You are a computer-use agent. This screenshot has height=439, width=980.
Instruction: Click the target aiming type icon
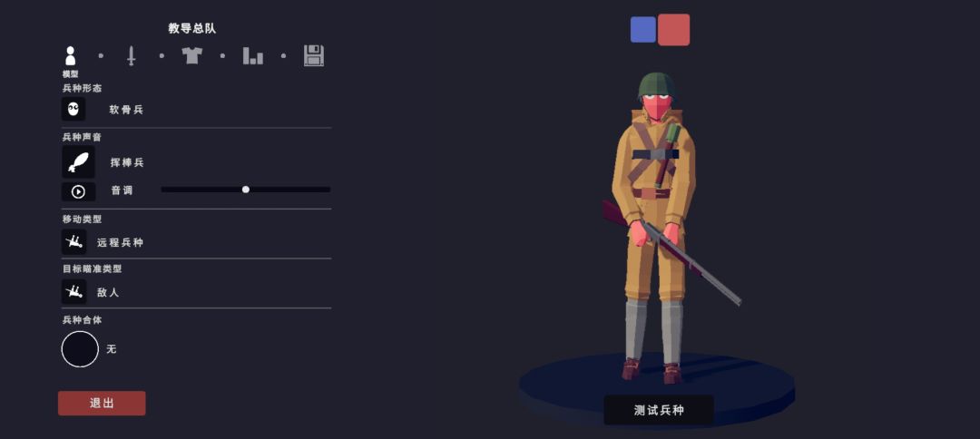[x=73, y=292]
